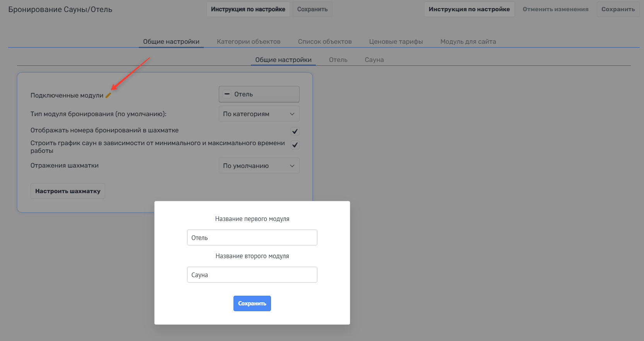Click the Отражения шахматки label
Screen dimensions: 644x341
click(65, 166)
